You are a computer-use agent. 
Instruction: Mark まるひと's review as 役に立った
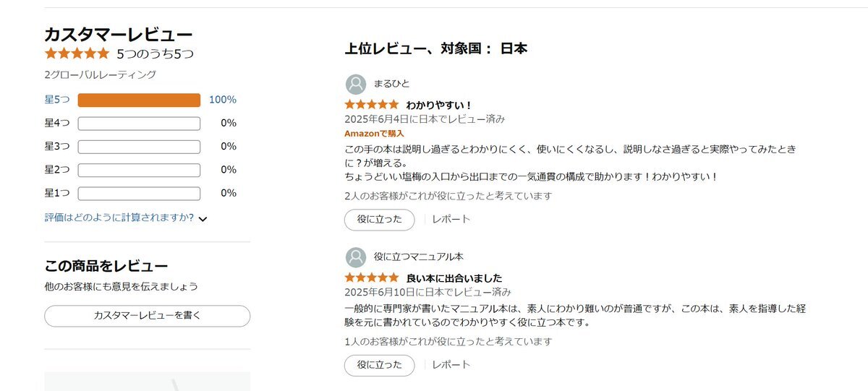tap(380, 220)
